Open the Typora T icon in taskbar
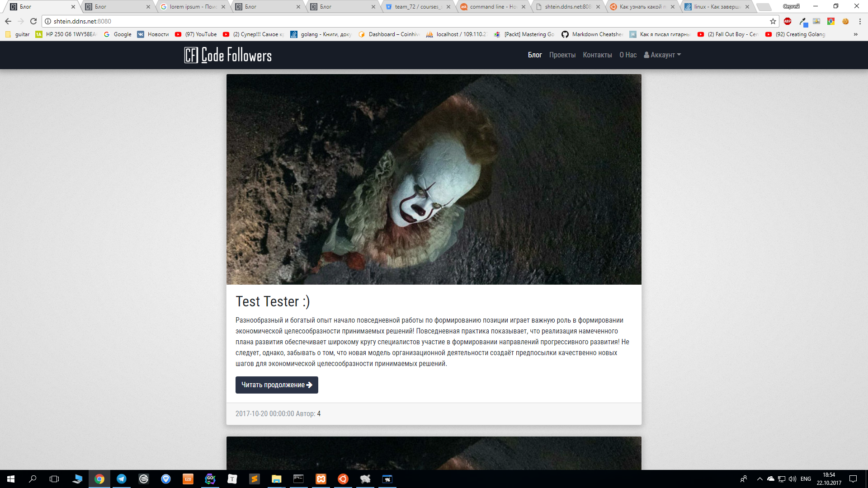Viewport: 868px width, 488px height. tap(232, 479)
